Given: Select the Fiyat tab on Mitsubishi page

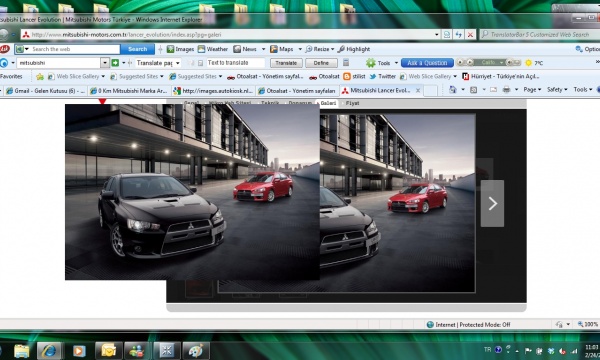Looking at the screenshot, I should (x=352, y=103).
